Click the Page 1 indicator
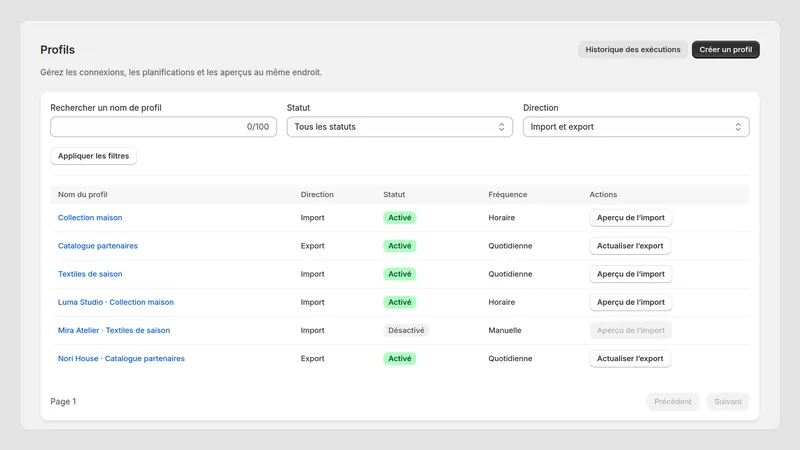Screen dimensions: 800x450 [x=63, y=402]
